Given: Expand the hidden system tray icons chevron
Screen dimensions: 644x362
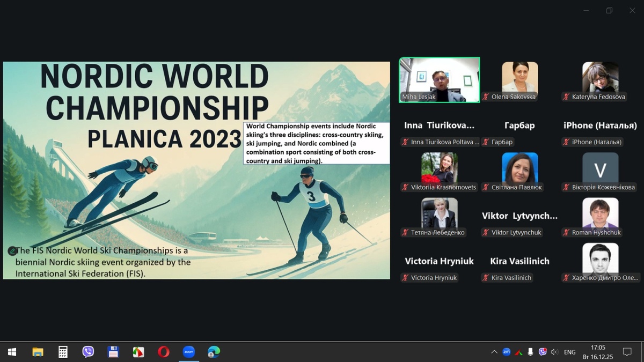Looking at the screenshot, I should 494,352.
